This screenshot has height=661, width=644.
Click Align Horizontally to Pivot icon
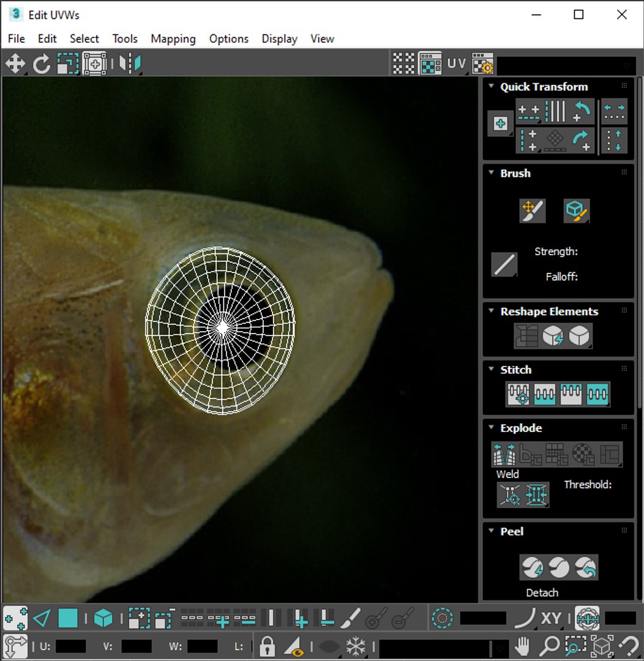529,112
